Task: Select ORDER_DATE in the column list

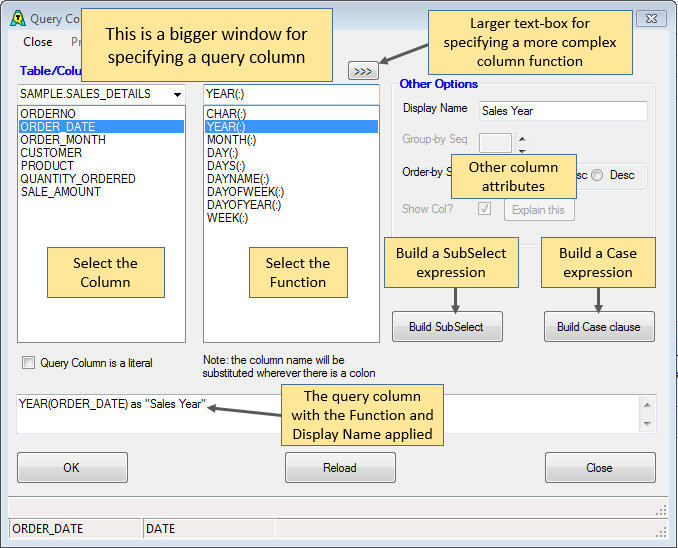Action: tap(102, 127)
